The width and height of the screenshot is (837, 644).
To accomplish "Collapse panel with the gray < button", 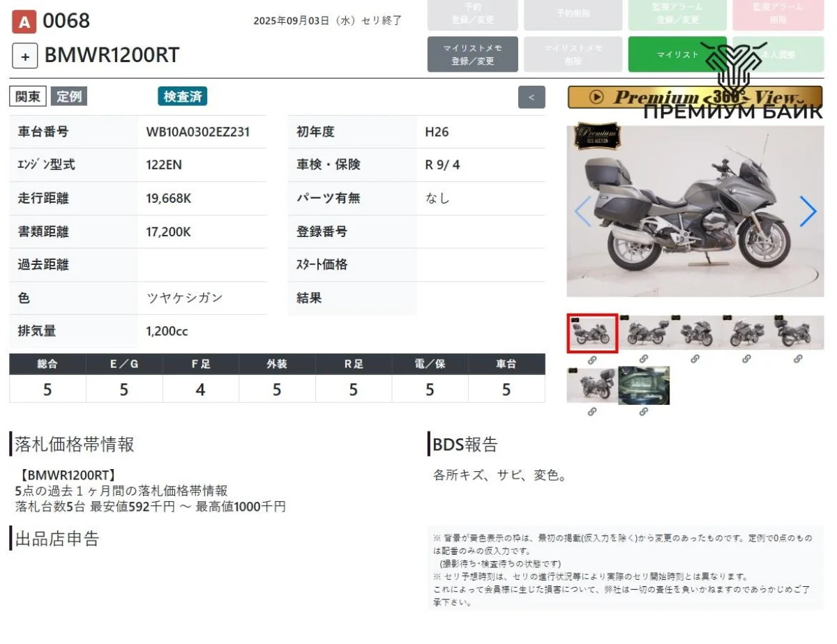I will 531,97.
